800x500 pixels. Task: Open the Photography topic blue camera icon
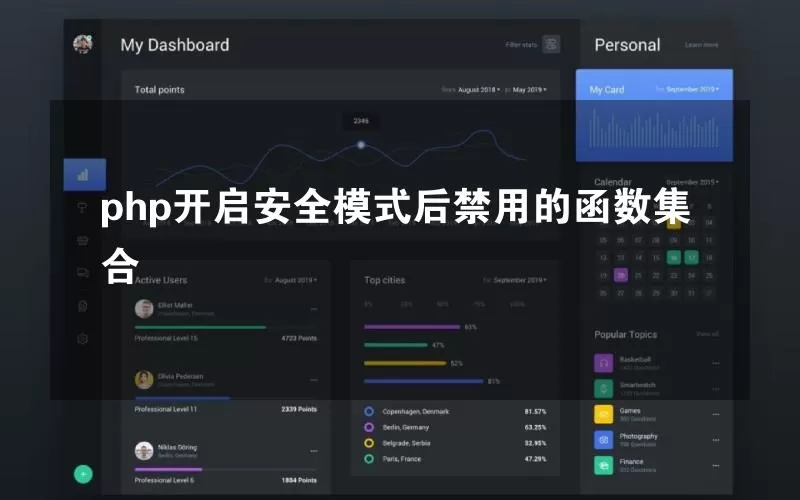[604, 440]
